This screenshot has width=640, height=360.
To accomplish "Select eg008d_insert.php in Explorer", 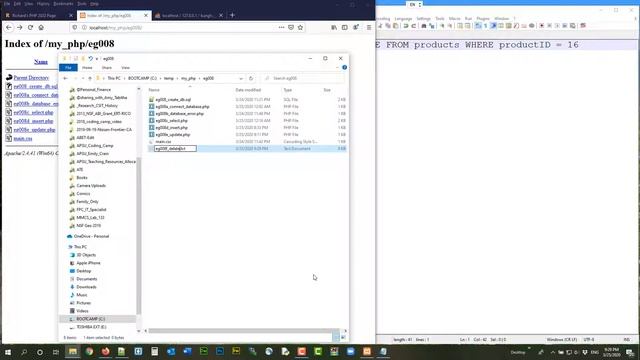I will point(171,127).
